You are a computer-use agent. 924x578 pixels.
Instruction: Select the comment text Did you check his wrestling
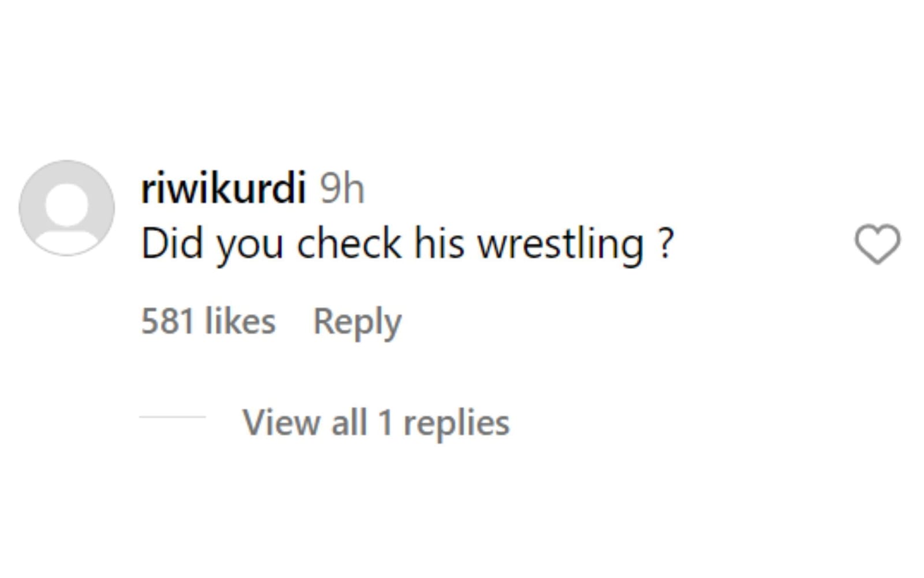pos(408,244)
